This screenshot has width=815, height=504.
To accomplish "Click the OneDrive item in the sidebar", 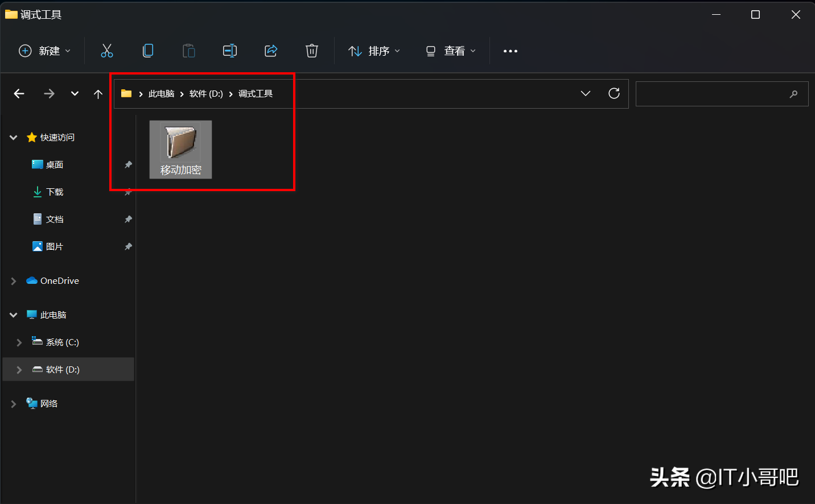I will click(x=57, y=280).
